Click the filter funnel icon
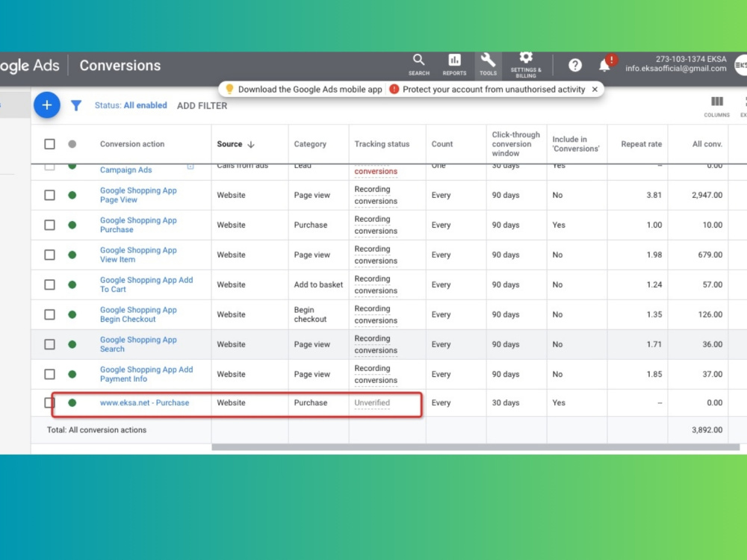This screenshot has width=747, height=560. tap(76, 105)
